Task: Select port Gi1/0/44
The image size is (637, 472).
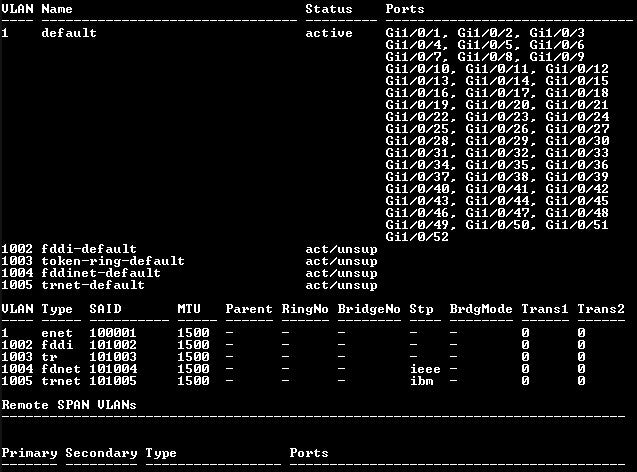Action: (x=496, y=201)
